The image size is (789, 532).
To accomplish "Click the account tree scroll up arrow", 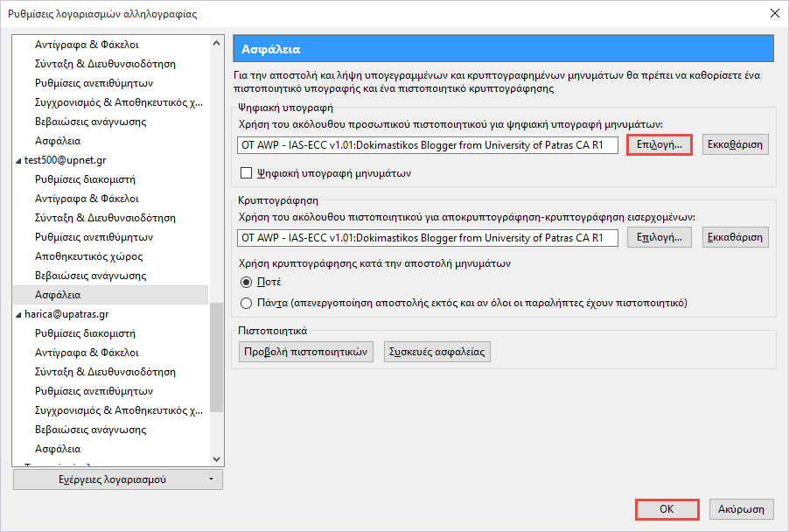I will (x=216, y=43).
